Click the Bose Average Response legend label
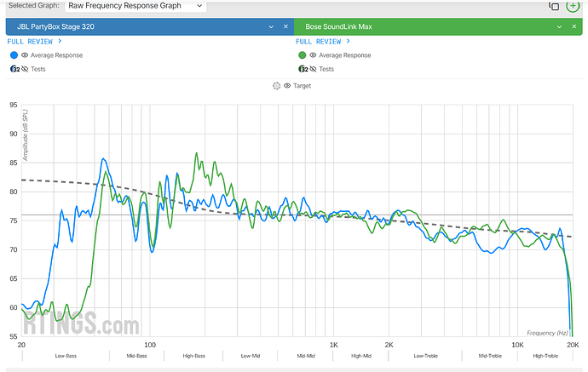Screen dimensions: 588x372 pos(345,55)
